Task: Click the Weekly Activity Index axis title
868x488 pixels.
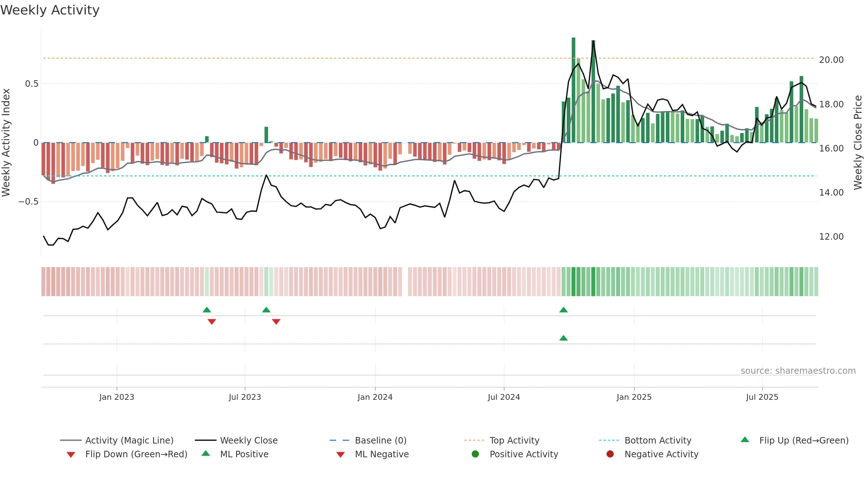Action: 6,142
